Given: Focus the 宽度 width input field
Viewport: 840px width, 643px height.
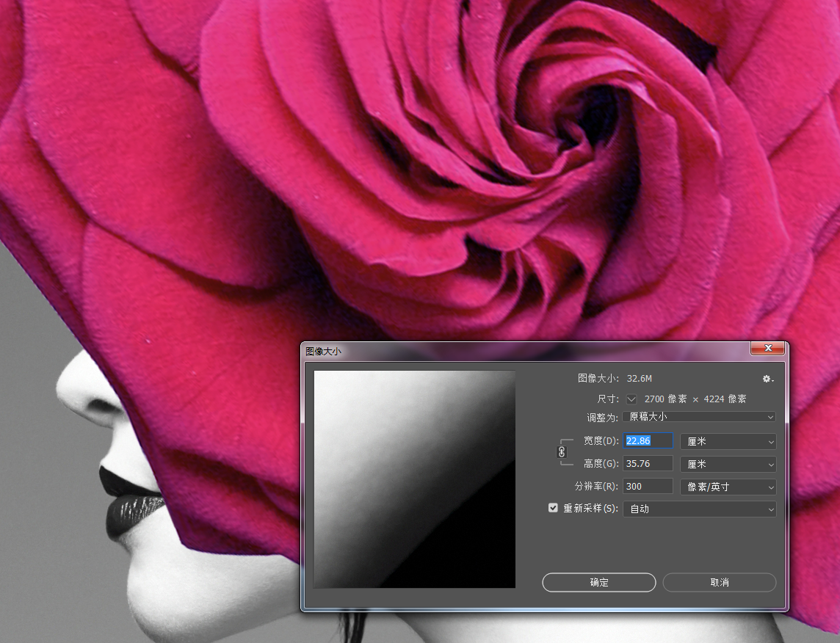Looking at the screenshot, I should click(x=648, y=440).
